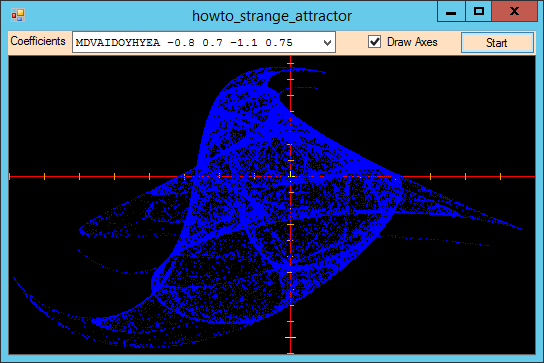Click the Coefficients label
This screenshot has height=363, width=544.
coord(38,41)
